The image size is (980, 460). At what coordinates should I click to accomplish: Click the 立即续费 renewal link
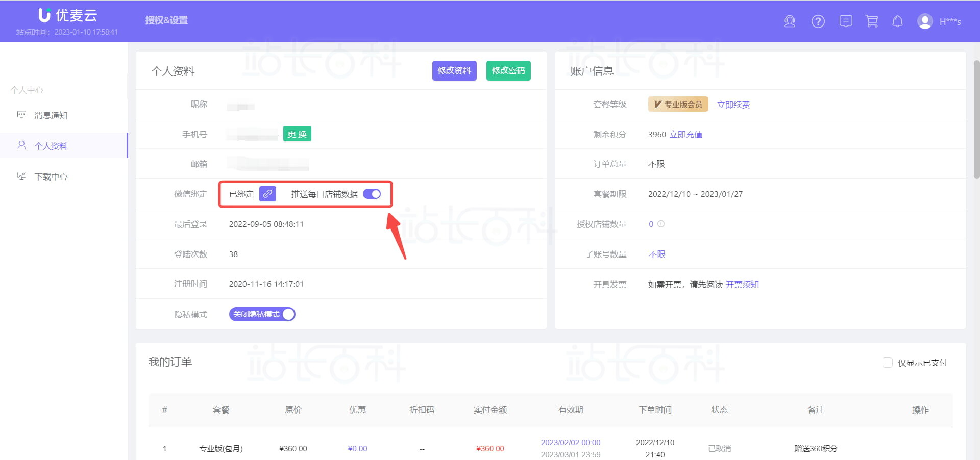733,105
